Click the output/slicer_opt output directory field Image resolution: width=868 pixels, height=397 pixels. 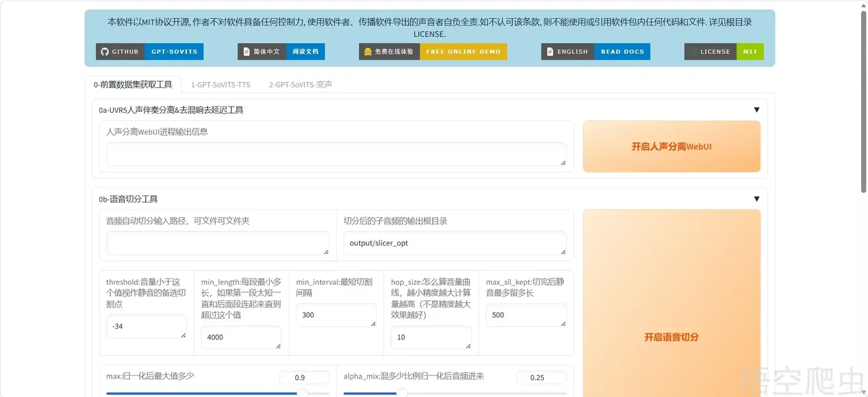click(x=455, y=243)
